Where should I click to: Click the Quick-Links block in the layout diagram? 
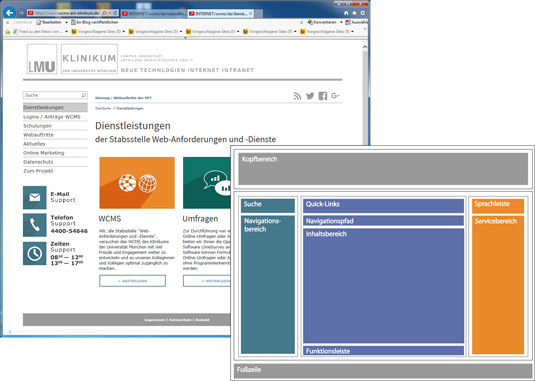[384, 206]
